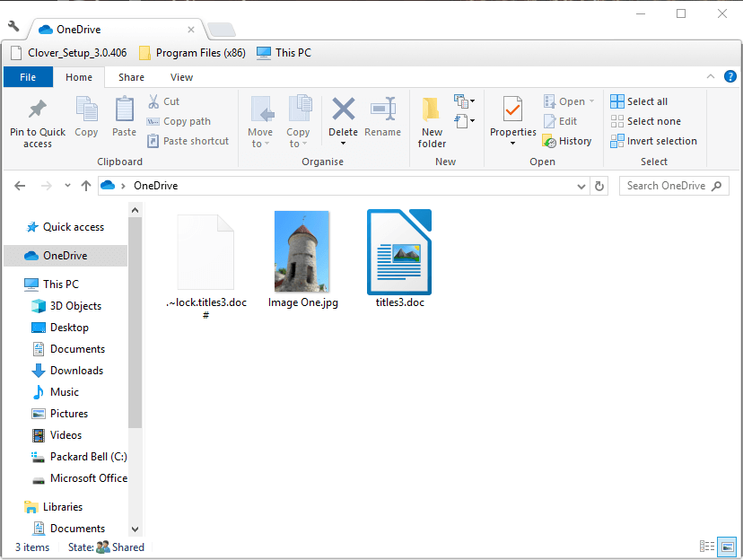The image size is (743, 560).
Task: Open the recent locations dropdown
Action: [67, 186]
